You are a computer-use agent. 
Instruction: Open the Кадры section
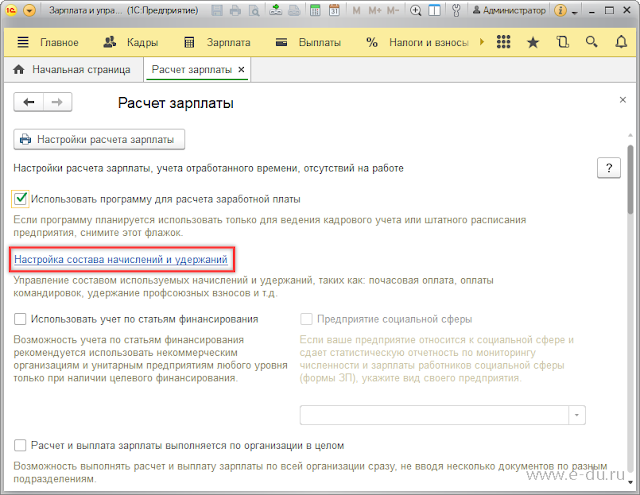142,42
